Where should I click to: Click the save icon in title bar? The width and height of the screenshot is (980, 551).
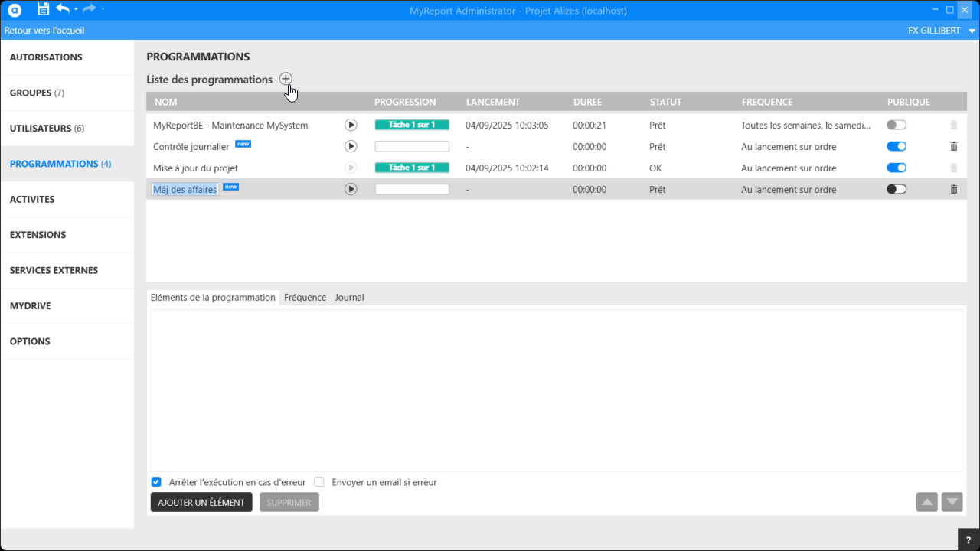pos(43,9)
